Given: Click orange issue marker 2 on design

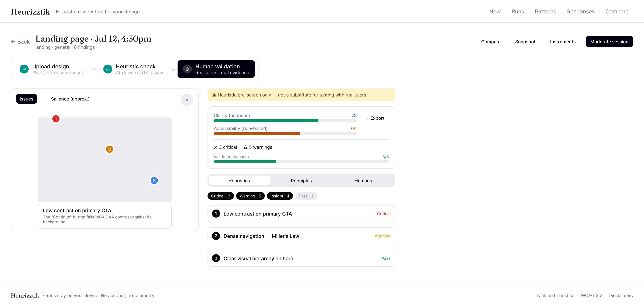Looking at the screenshot, I should [109, 149].
